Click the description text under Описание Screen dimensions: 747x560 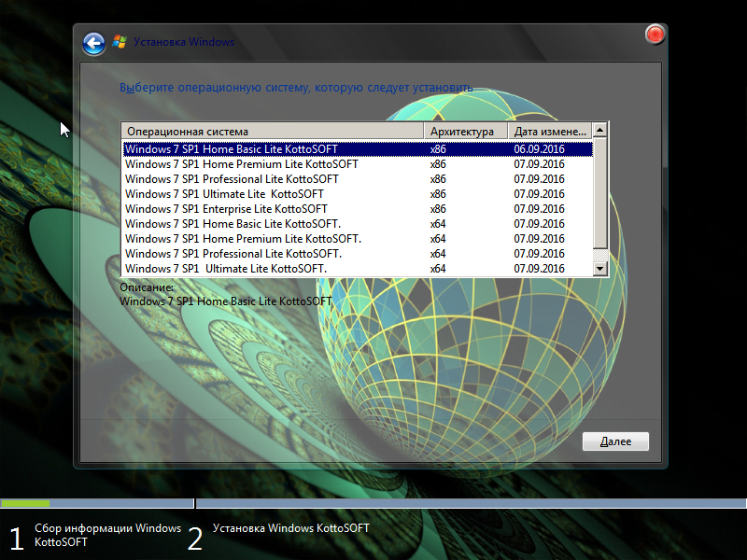226,301
